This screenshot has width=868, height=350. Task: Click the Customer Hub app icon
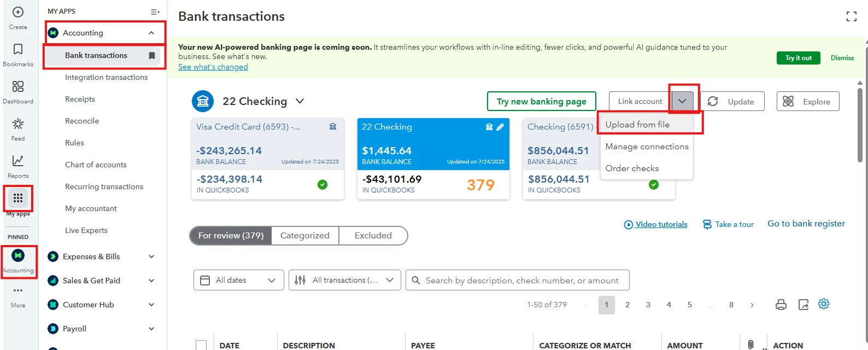(x=53, y=305)
